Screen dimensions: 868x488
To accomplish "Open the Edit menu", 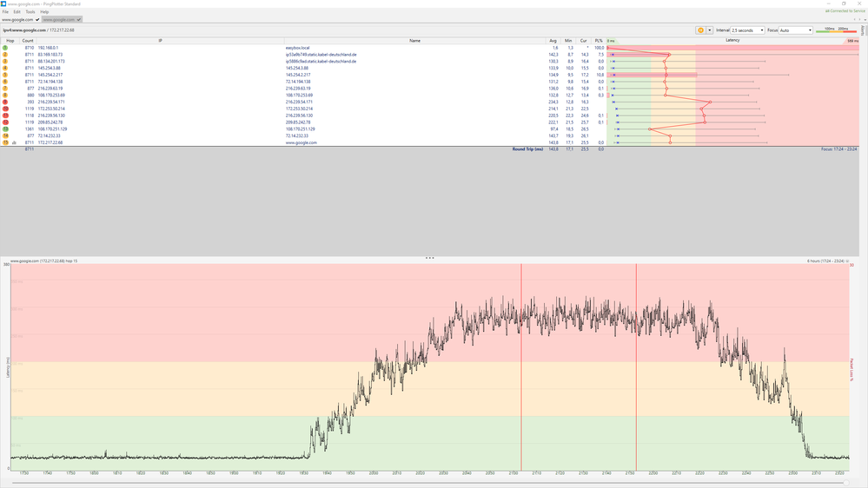I will [x=17, y=11].
